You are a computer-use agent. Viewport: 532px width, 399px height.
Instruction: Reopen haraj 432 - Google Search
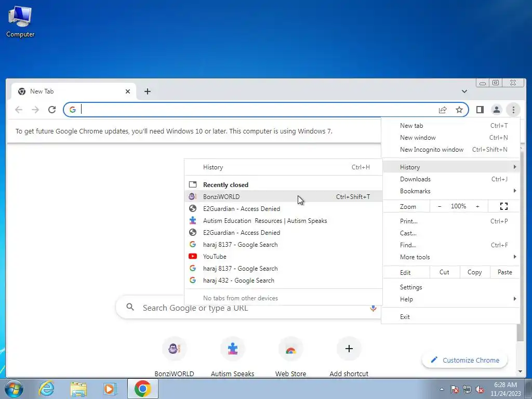(283, 281)
